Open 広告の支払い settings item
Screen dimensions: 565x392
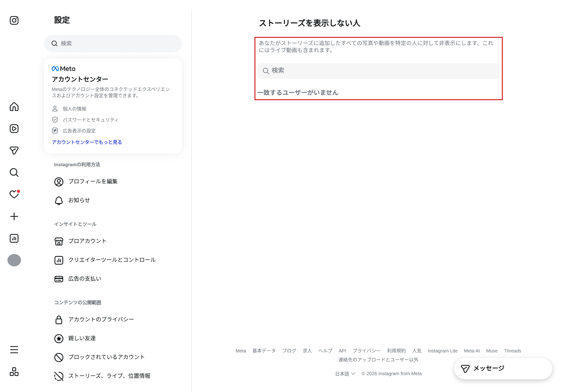pos(113,279)
